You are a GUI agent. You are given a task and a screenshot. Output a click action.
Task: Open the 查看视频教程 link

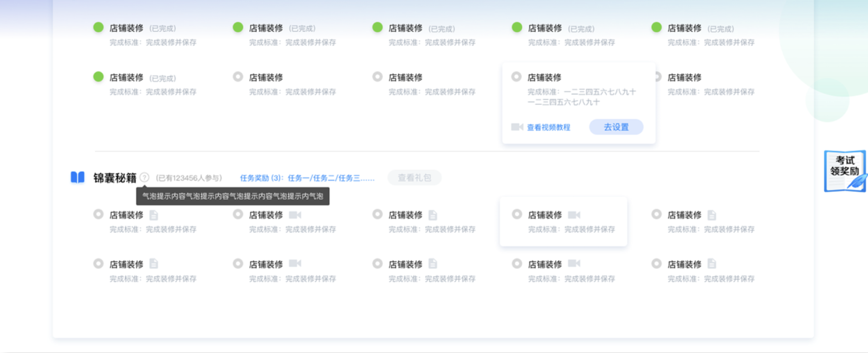click(x=548, y=127)
